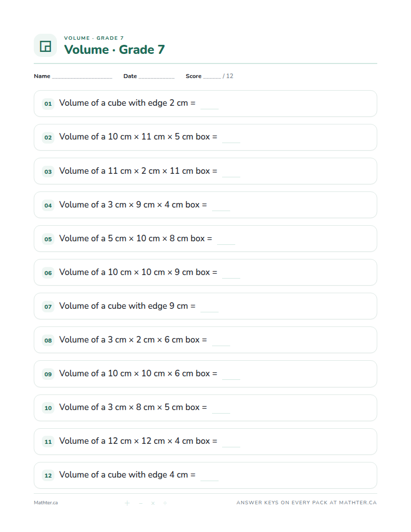Click text 'Volume of a 10 cm × 10 cm × 6 cm box ='
This screenshot has width=411, height=532.
coord(139,373)
